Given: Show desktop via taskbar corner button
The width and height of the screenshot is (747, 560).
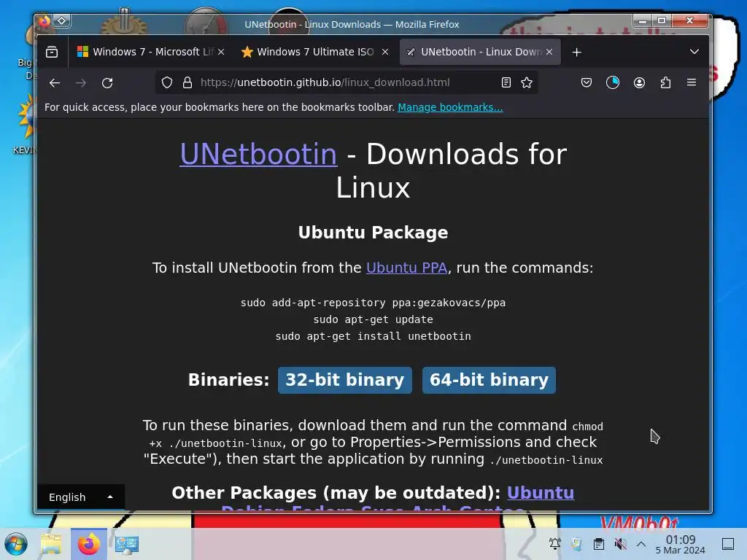Looking at the screenshot, I should pyautogui.click(x=728, y=544).
